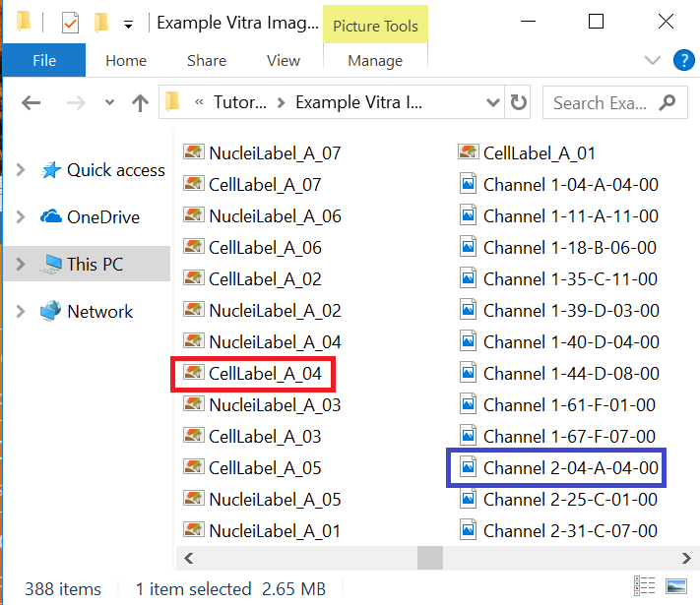This screenshot has height=605, width=700.
Task: Open the Recent locations dropdown arrow
Action: pyautogui.click(x=109, y=102)
